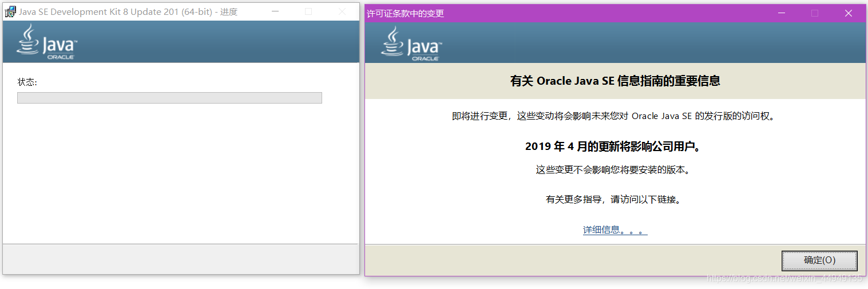Click the sentence starting with 即将进行变更
868x289 pixels.
[613, 116]
